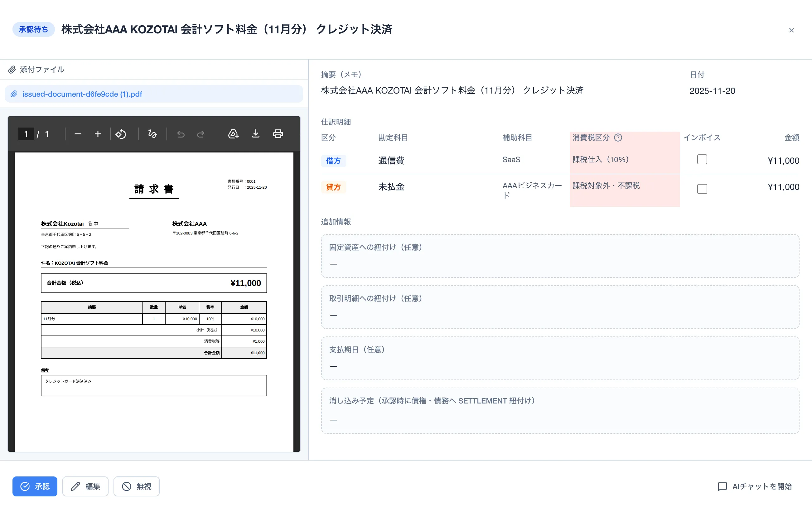Click the paperclip icon beside 添付ファイル
This screenshot has width=812, height=512.
(x=12, y=70)
